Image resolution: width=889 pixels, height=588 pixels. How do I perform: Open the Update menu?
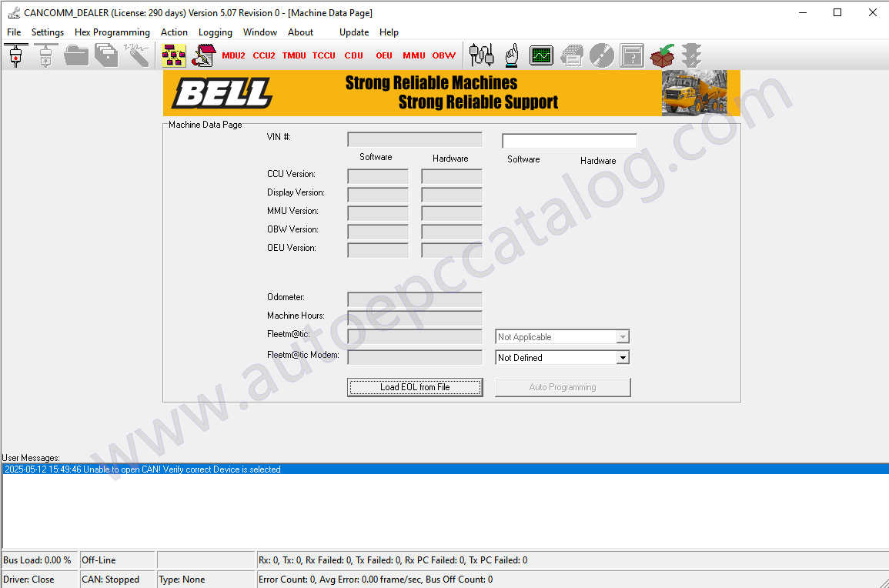tap(354, 32)
